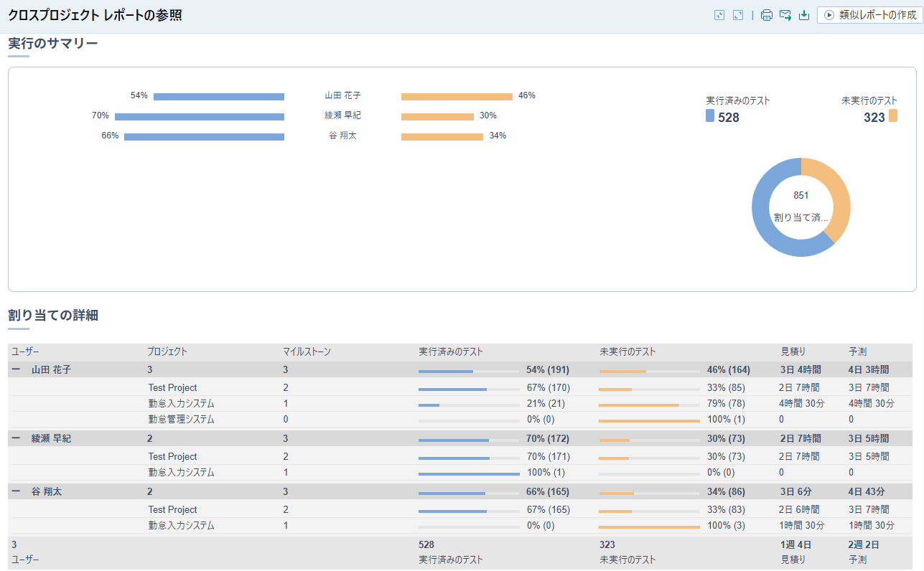924x571 pixels.
Task: Click the ユーザー column header in the table
Action: click(25, 352)
